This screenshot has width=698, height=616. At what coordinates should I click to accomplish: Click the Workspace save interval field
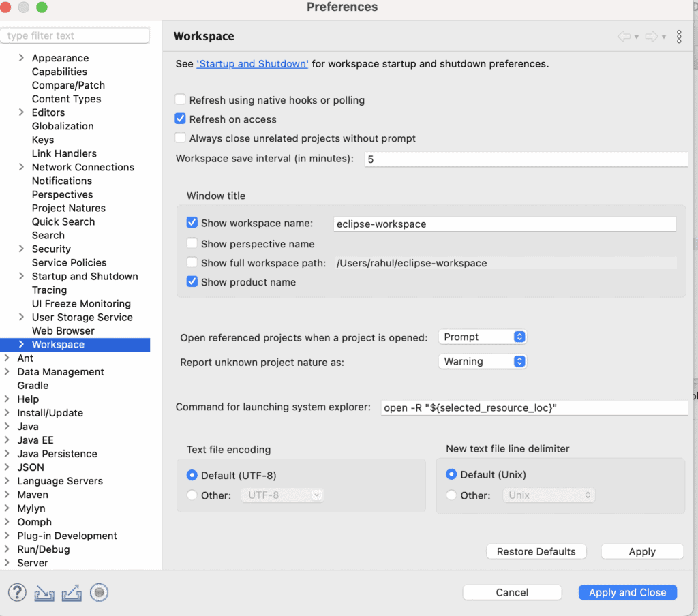tap(526, 159)
